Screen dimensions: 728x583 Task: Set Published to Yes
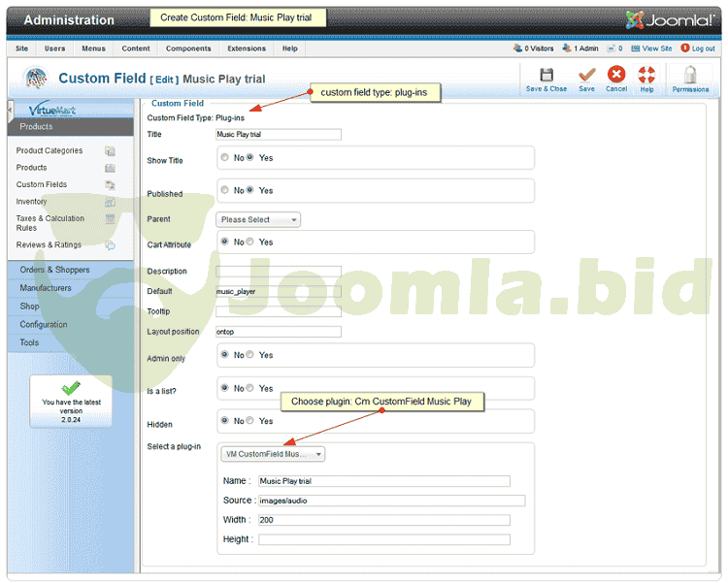click(x=249, y=190)
